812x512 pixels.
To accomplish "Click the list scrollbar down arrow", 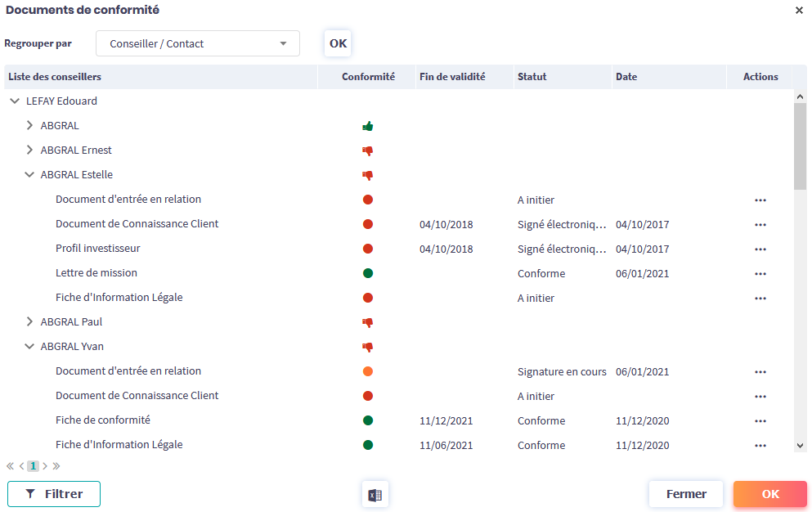I will pyautogui.click(x=800, y=446).
